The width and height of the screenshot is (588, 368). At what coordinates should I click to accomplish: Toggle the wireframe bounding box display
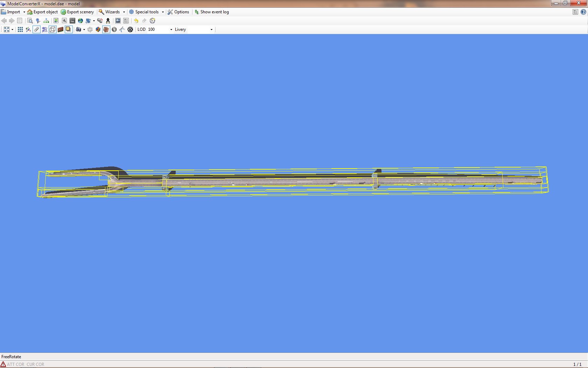(x=52, y=29)
